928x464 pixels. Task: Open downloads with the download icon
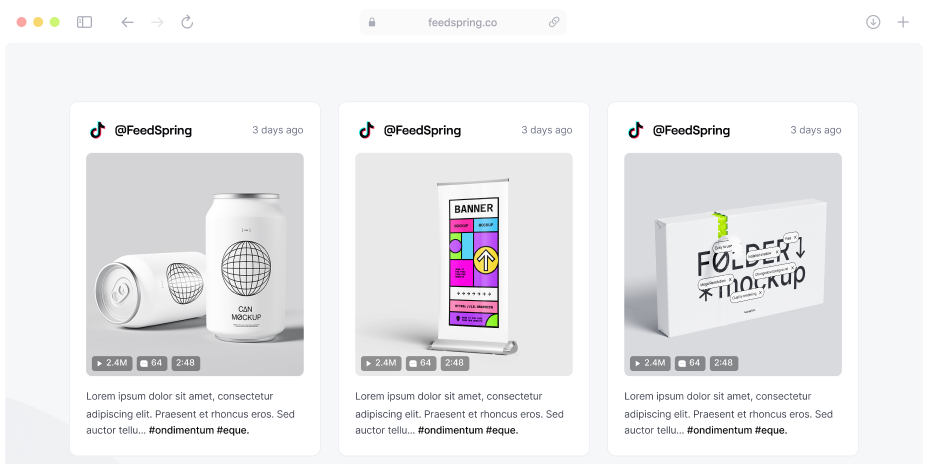[x=873, y=22]
